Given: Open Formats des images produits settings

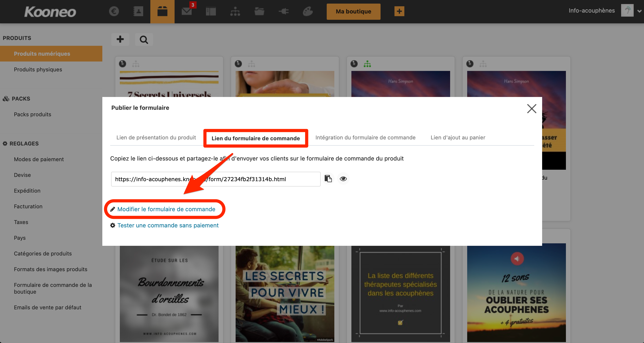Looking at the screenshot, I should point(50,269).
